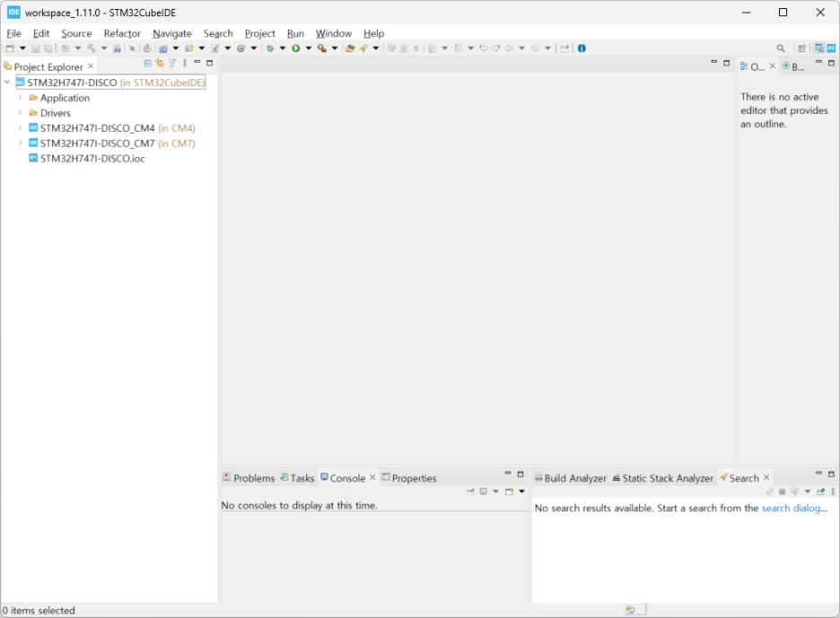Click the Search flashlight toolbar icon

[x=363, y=48]
